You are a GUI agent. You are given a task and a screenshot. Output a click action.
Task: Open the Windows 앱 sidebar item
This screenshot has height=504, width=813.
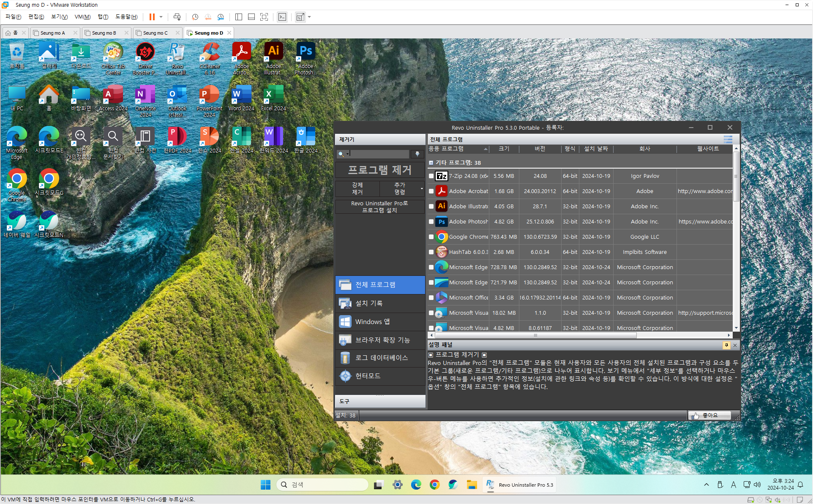380,321
